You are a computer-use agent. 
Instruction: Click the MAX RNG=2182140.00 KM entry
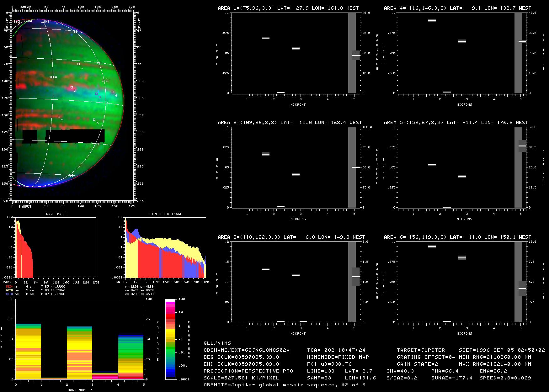(x=495, y=364)
